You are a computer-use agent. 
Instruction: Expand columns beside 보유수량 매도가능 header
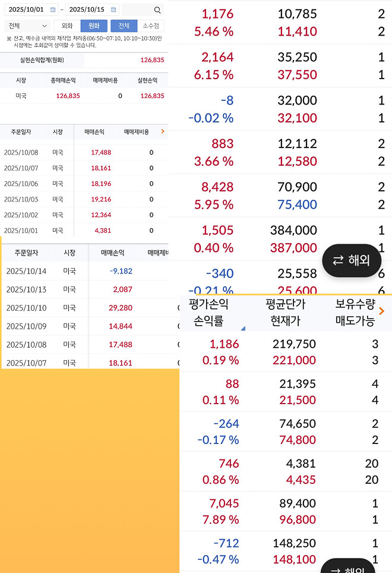382,310
